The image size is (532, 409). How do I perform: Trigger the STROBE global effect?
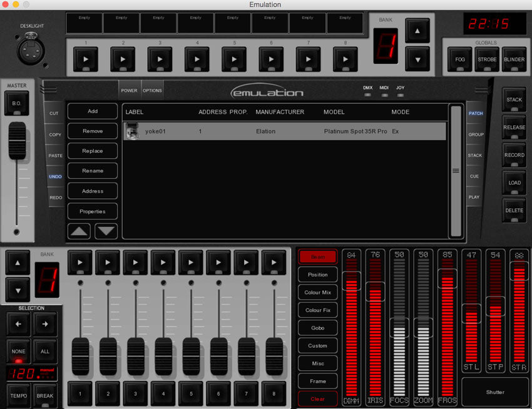point(486,60)
